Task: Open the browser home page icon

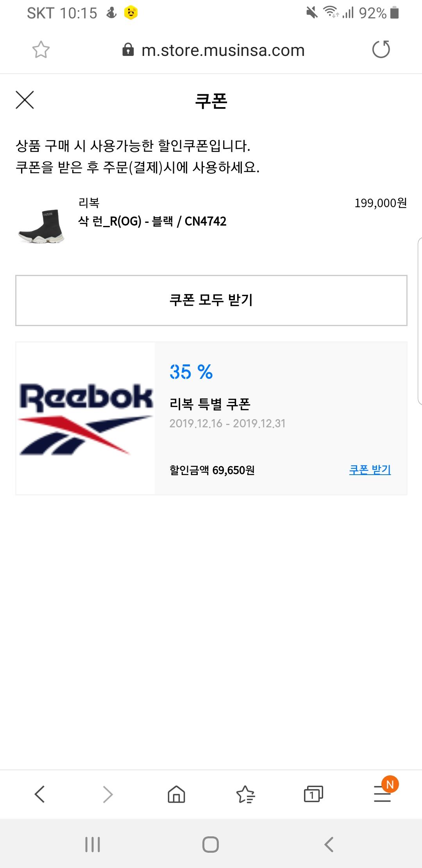Action: tap(176, 794)
